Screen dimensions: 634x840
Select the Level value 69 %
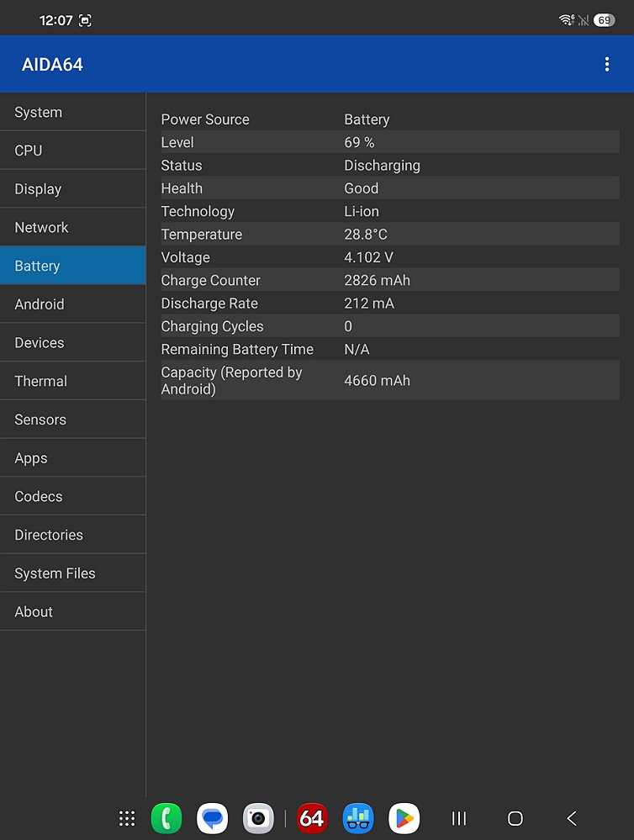coord(359,142)
